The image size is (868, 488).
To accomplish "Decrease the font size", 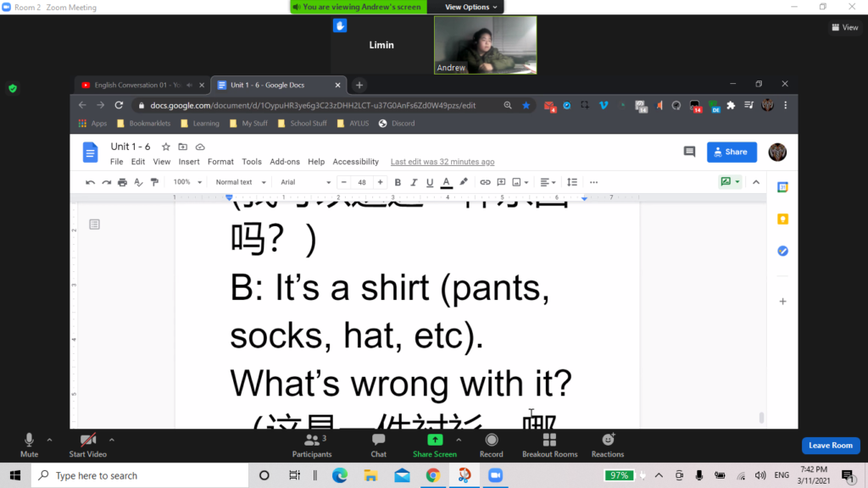I will tap(344, 182).
